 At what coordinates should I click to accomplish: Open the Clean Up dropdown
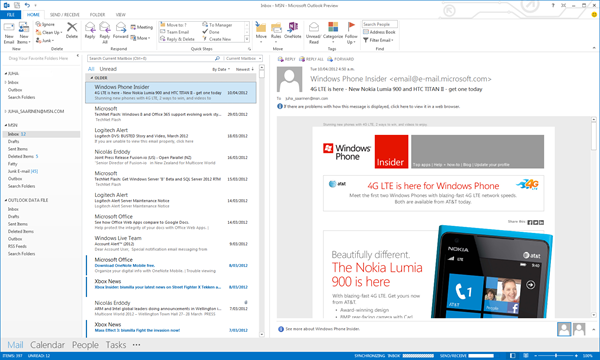click(x=49, y=33)
